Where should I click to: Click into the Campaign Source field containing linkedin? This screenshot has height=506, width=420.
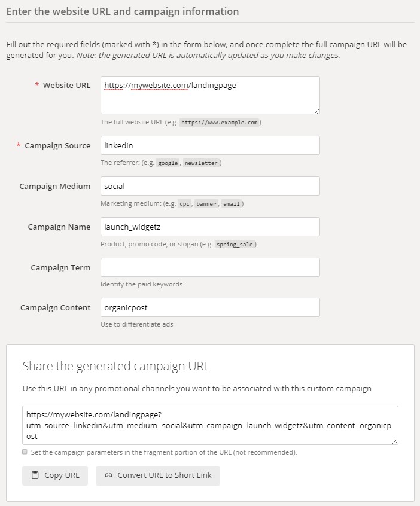[x=210, y=145]
